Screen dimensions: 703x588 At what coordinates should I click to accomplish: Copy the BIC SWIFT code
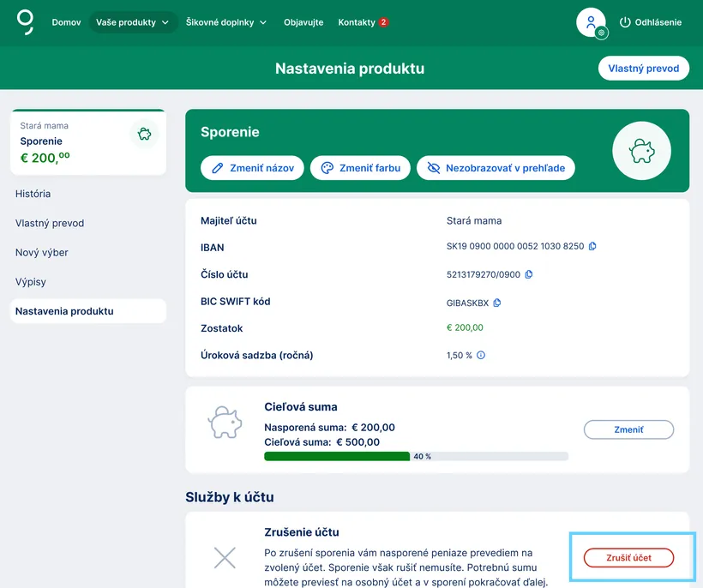pos(497,303)
